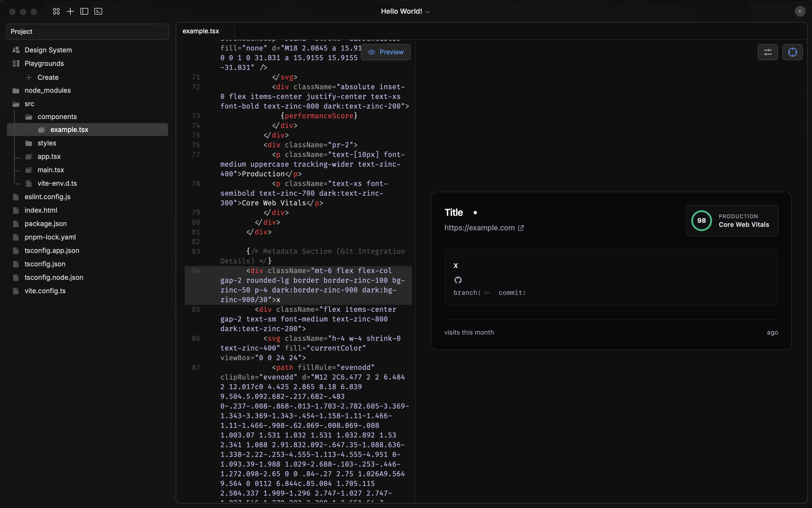Click the package.json file icon
This screenshot has width=812, height=508.
16,224
